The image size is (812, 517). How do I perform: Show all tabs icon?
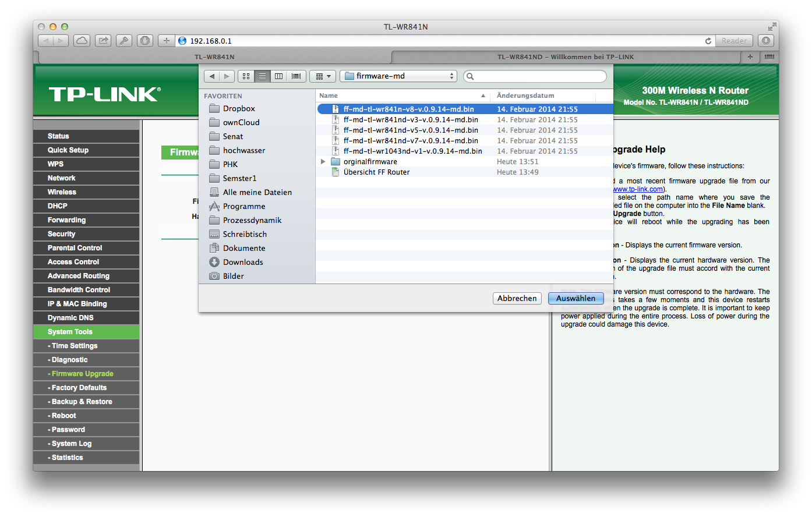(769, 57)
